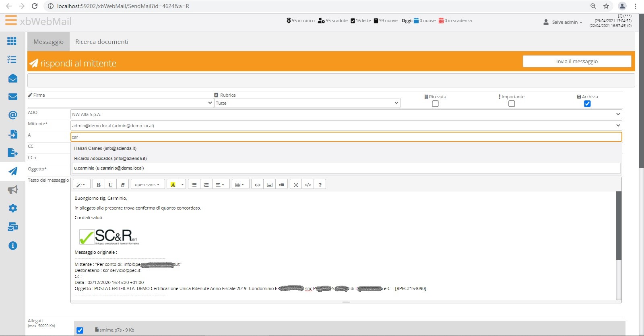This screenshot has width=644, height=336.
Task: Open the megaphone announcements icon
Action: tap(12, 190)
